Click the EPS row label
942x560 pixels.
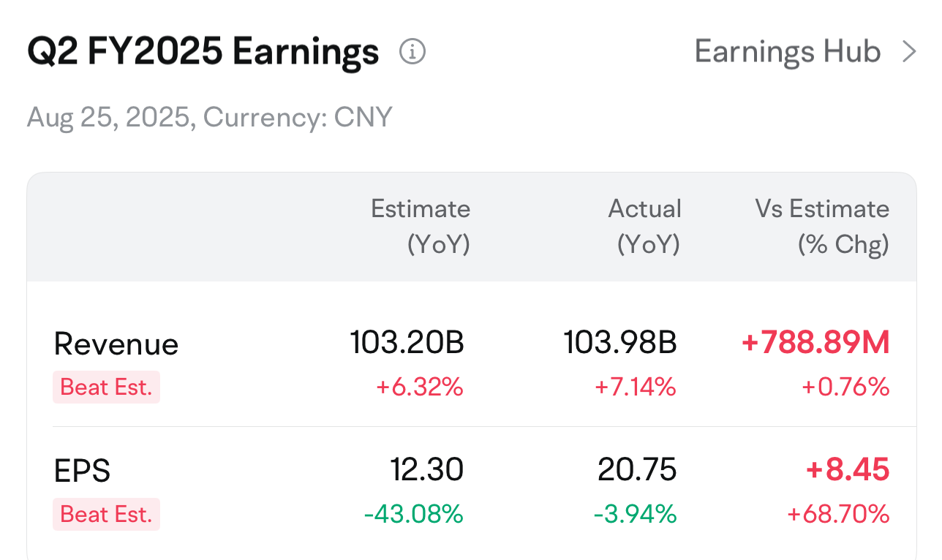82,472
